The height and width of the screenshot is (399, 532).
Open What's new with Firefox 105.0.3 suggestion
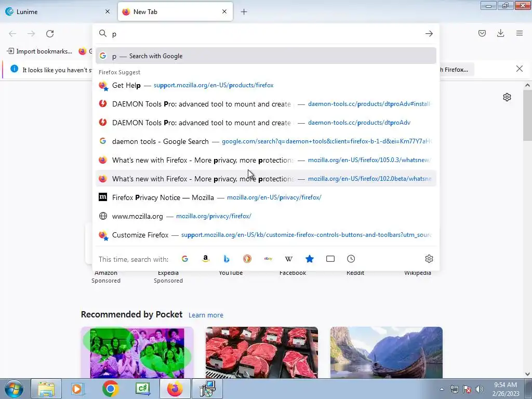click(x=265, y=160)
